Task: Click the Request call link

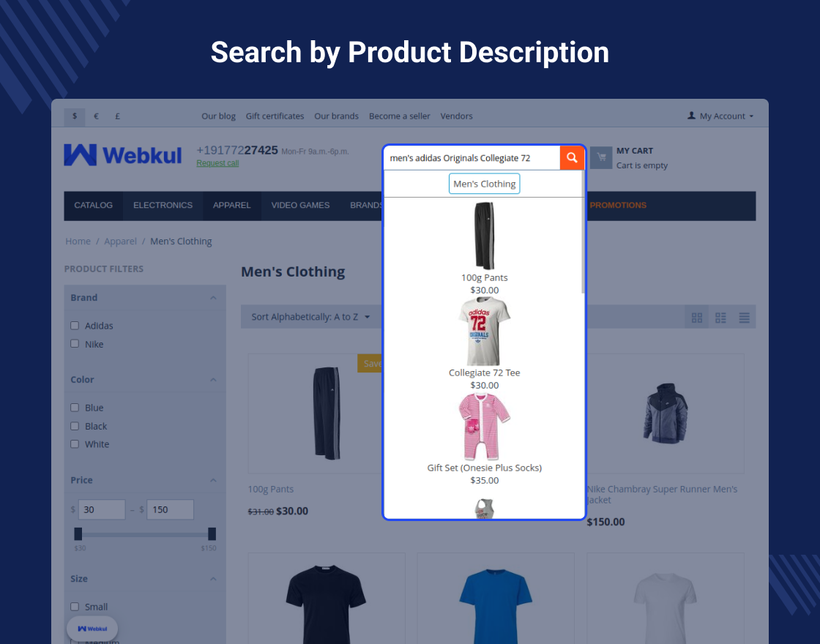Action: pos(217,163)
